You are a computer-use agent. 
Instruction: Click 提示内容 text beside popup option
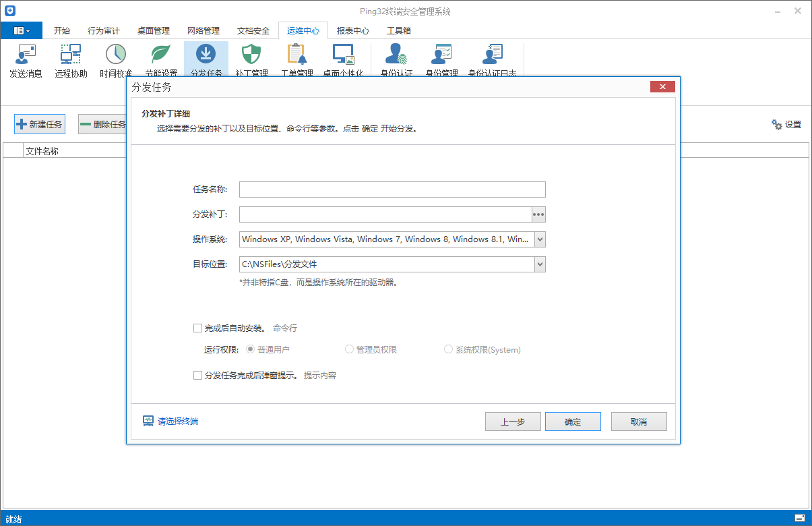pos(320,376)
